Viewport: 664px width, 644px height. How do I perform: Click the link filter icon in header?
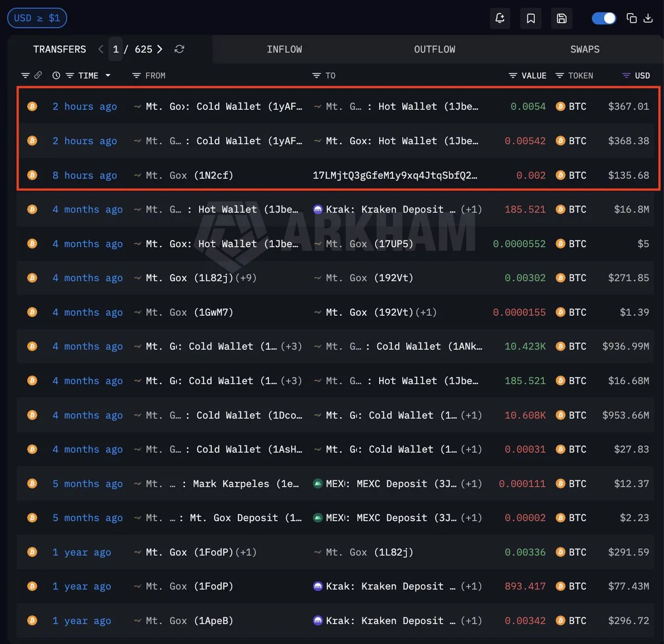pos(38,75)
